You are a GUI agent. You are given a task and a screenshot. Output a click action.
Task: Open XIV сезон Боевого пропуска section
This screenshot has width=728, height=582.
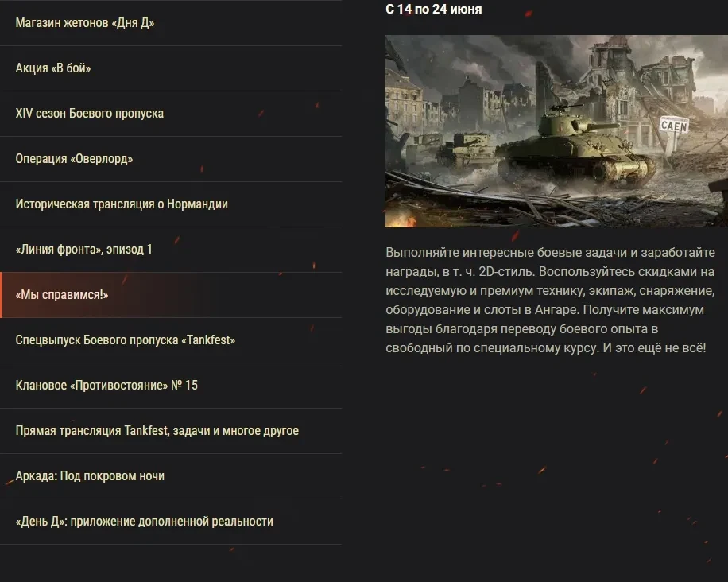[x=171, y=114]
